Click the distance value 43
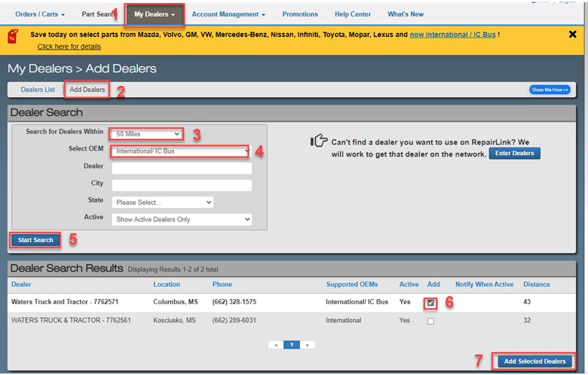This screenshot has width=588, height=375. pos(526,301)
